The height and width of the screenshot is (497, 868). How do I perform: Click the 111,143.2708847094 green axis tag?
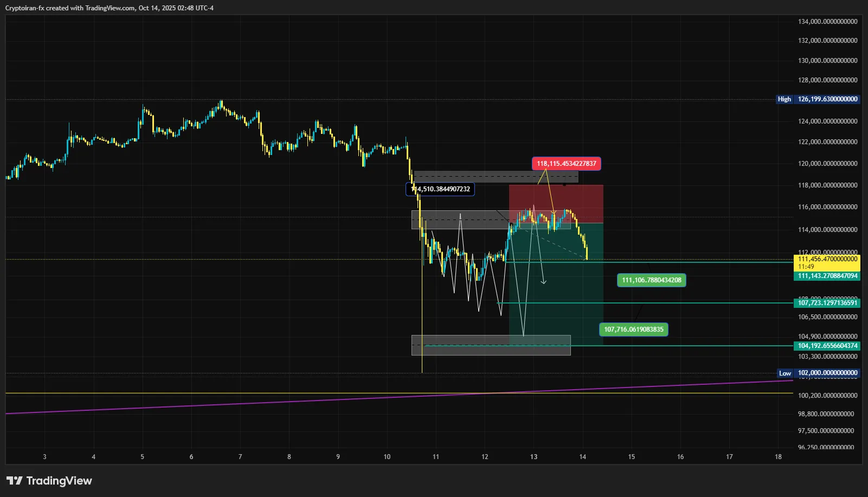pos(827,276)
